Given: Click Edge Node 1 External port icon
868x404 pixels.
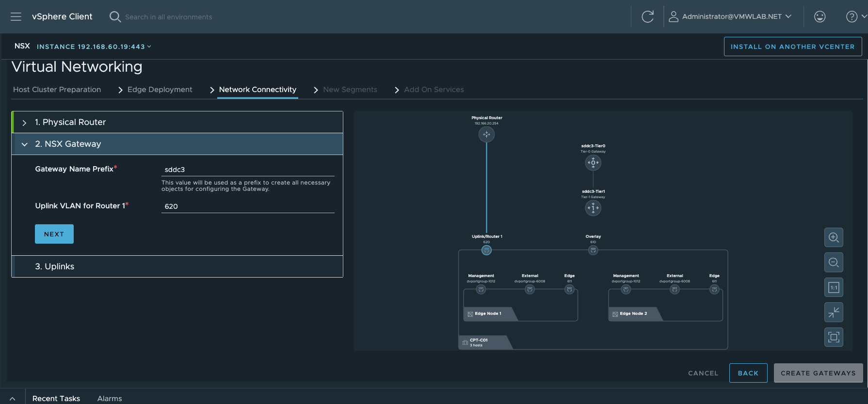Looking at the screenshot, I should (x=530, y=290).
